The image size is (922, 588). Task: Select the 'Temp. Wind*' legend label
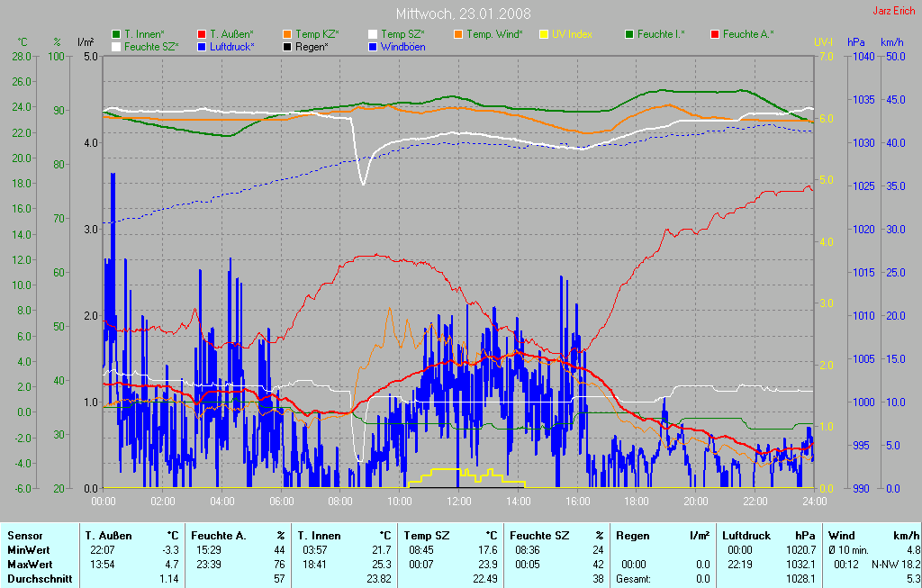pyautogui.click(x=494, y=35)
